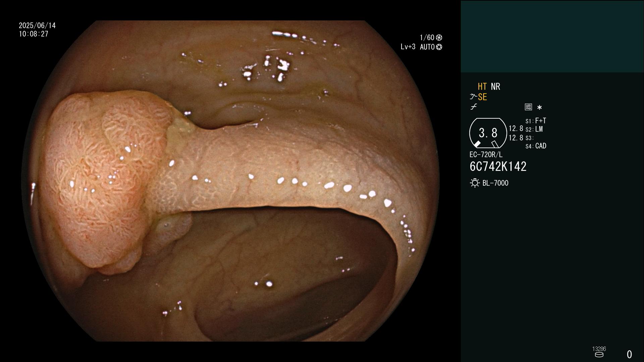644x362 pixels.
Task: Click the storage disk icon
Action: tap(599, 355)
